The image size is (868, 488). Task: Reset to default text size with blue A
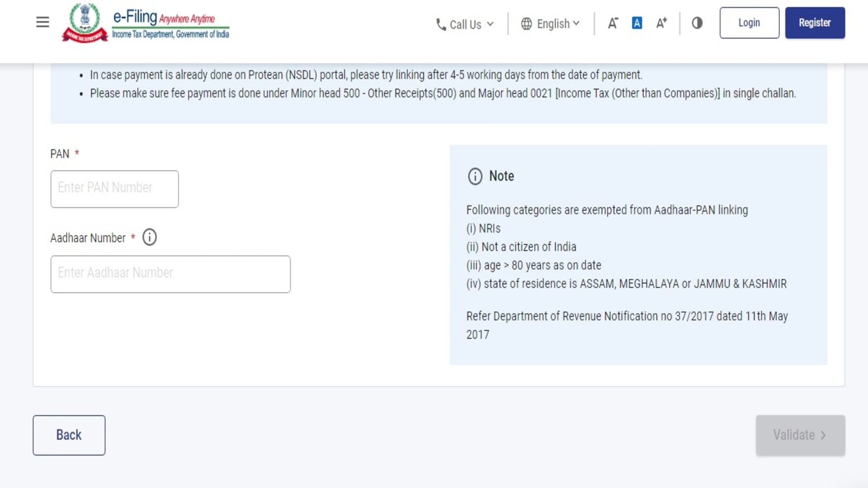[x=637, y=23]
